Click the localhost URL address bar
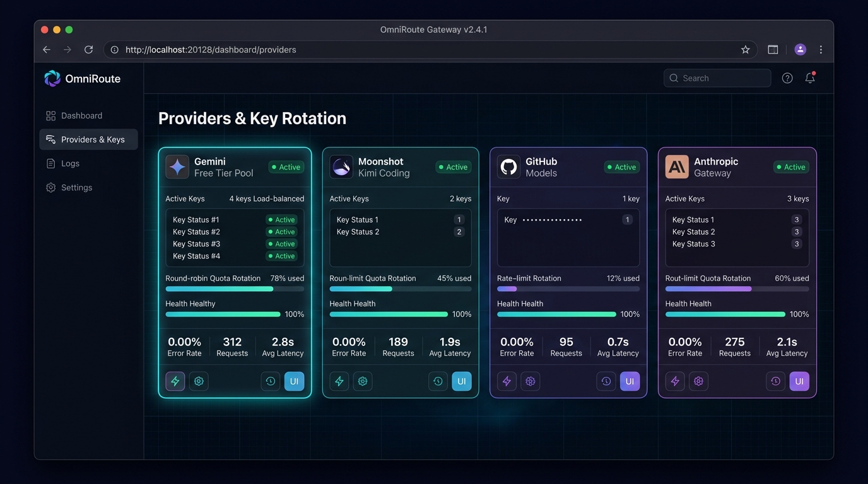Viewport: 868px width, 484px height. click(430, 50)
